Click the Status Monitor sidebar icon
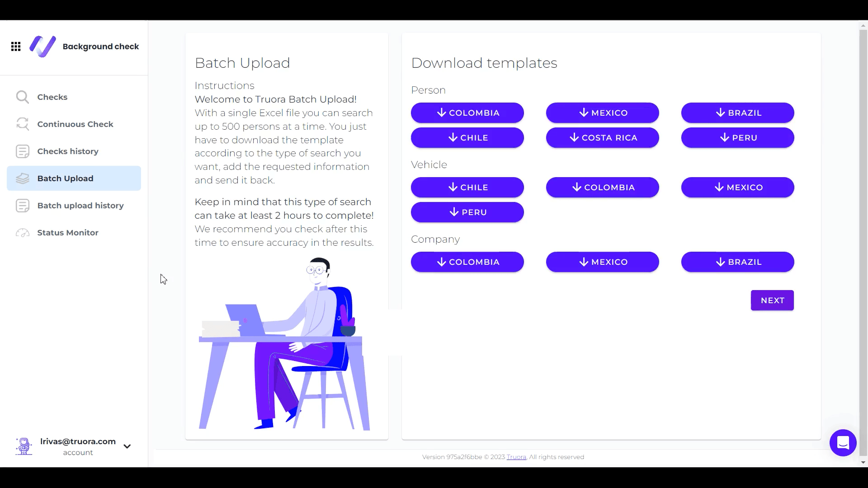 [22, 232]
